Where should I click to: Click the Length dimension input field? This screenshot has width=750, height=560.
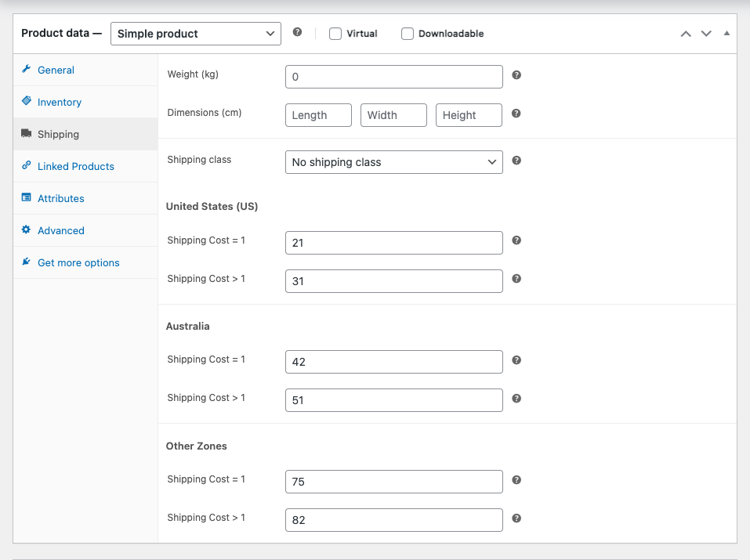(318, 115)
